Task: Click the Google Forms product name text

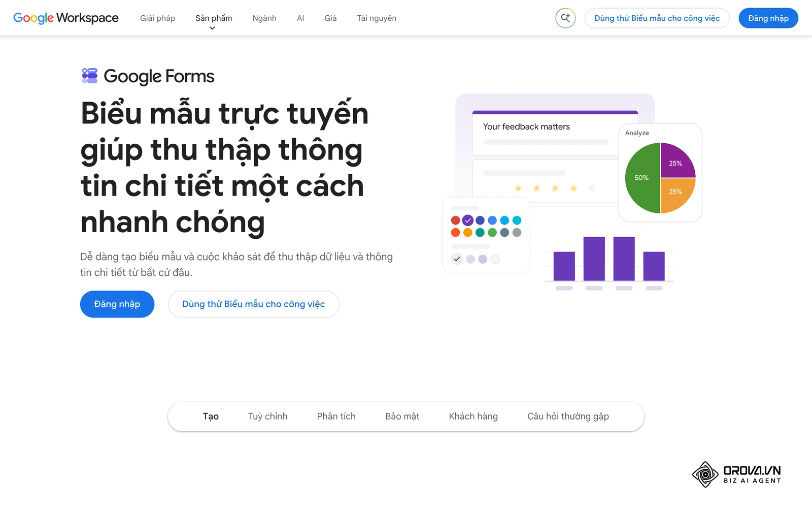Action: pos(159,76)
